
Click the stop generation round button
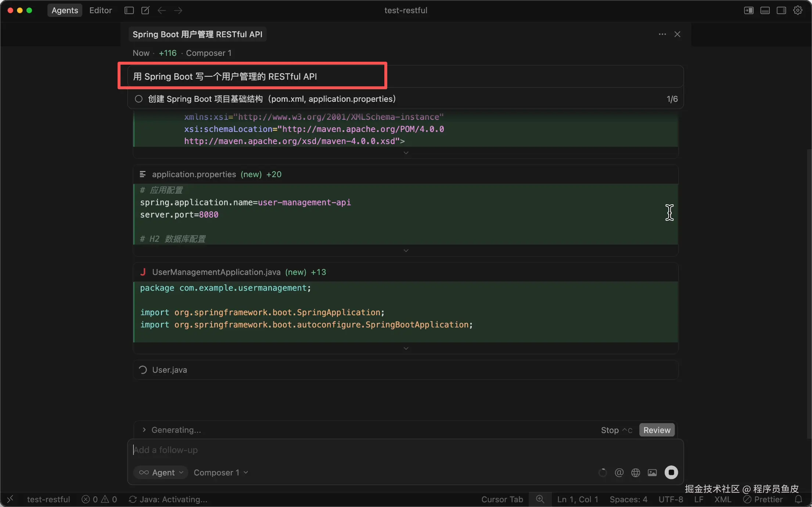tap(671, 472)
